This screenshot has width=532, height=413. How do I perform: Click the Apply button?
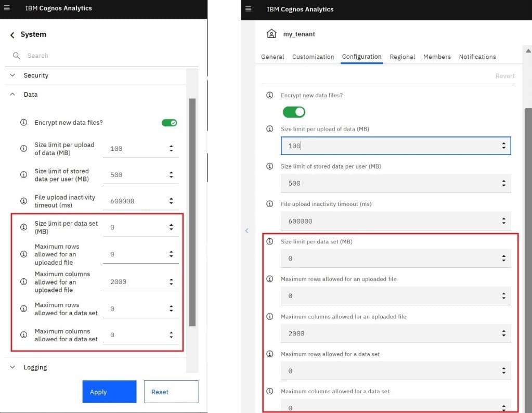[x=109, y=392]
